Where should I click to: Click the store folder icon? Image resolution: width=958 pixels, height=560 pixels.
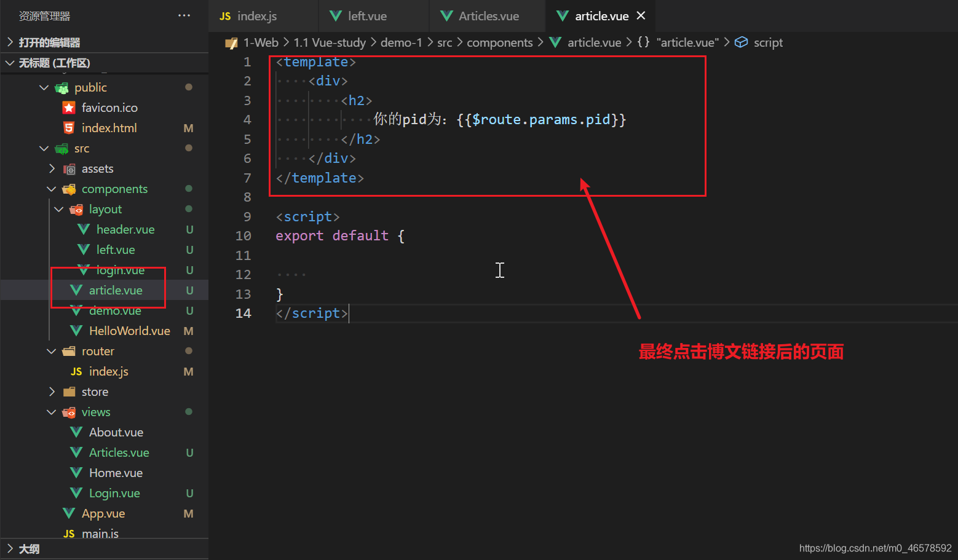click(x=69, y=392)
